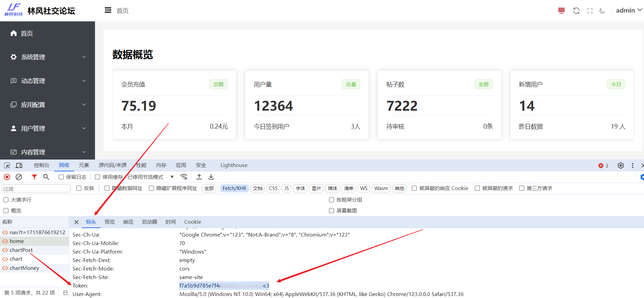Click the network search magnifier icon

(46, 177)
